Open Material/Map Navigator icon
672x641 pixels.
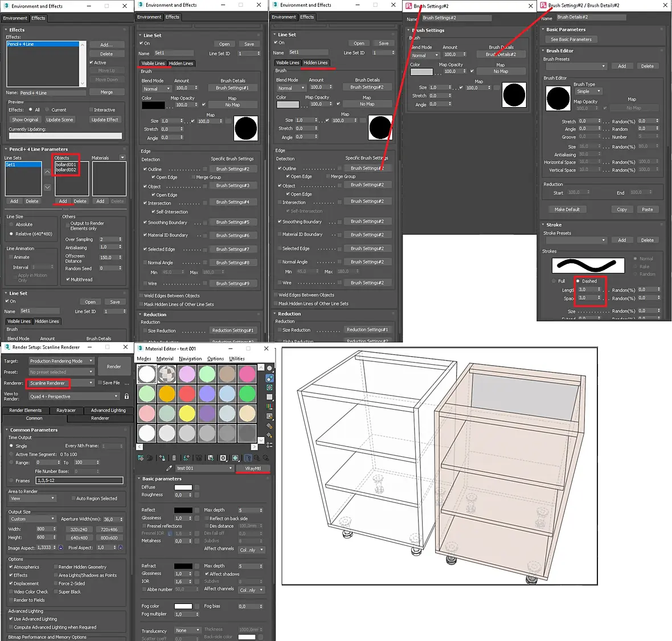[269, 444]
